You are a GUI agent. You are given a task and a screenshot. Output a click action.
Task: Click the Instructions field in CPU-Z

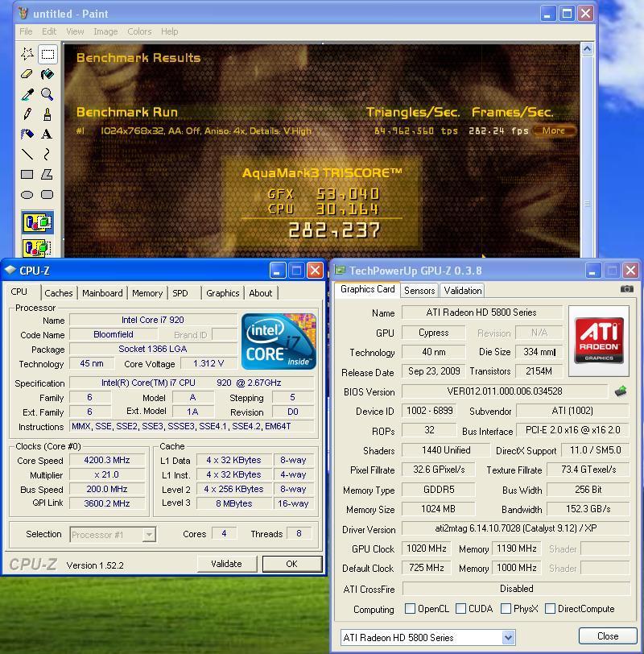pyautogui.click(x=192, y=426)
